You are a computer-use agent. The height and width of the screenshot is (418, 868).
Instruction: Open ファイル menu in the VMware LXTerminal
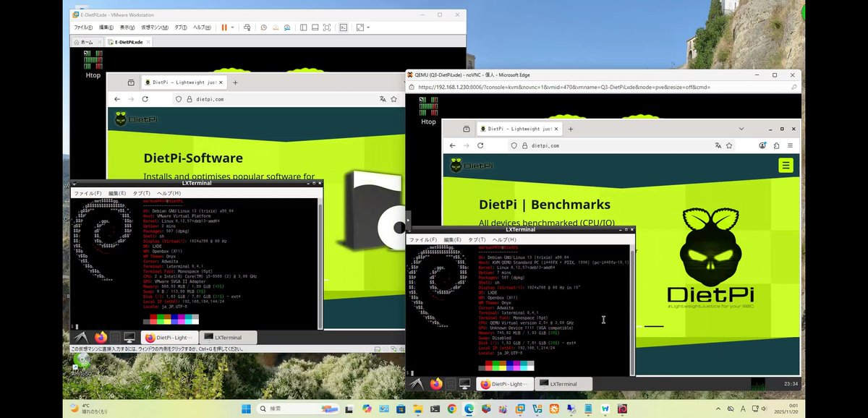88,193
